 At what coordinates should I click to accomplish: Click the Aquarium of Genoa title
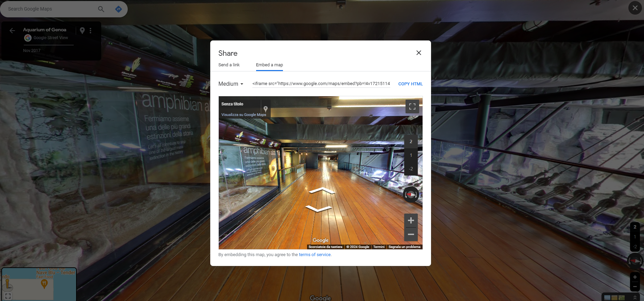44,30
